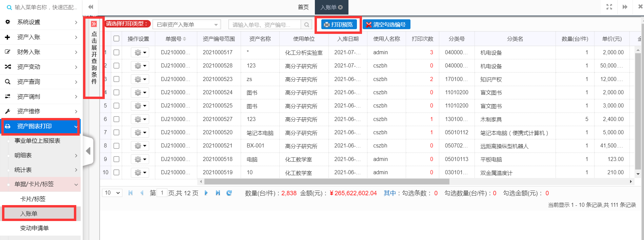Screen dimensions: 644x240
Task: Collapse the sidebar with the double-left arrow icon
Action: point(90,7)
